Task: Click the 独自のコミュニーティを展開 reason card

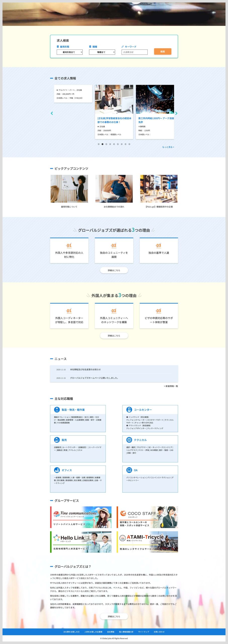Action: (114, 250)
